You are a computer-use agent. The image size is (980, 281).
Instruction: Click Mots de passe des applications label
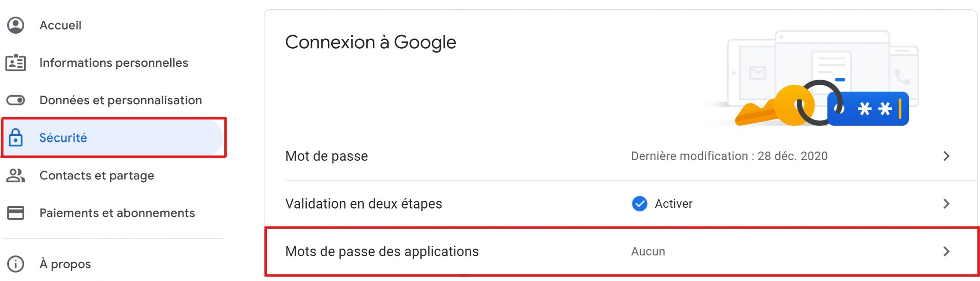[x=382, y=251]
